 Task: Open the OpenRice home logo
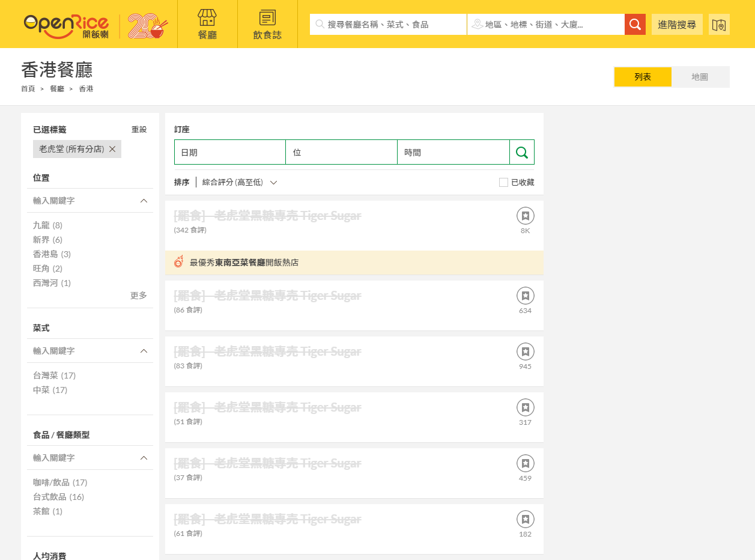[x=66, y=26]
